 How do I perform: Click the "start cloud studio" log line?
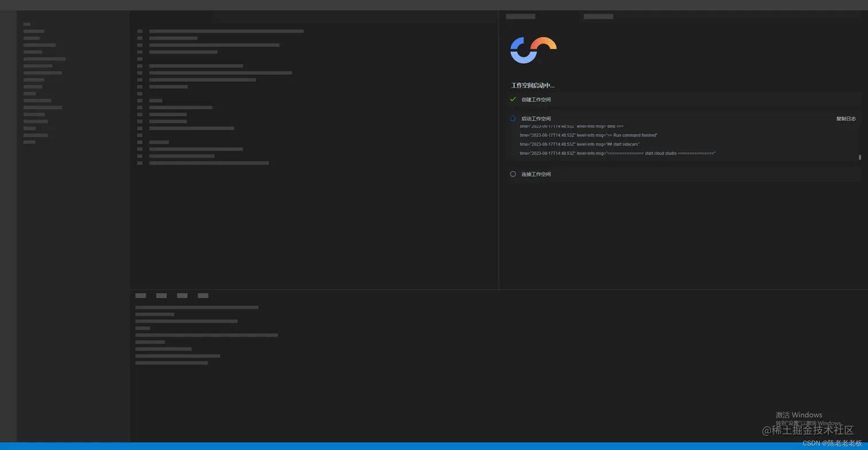click(617, 153)
